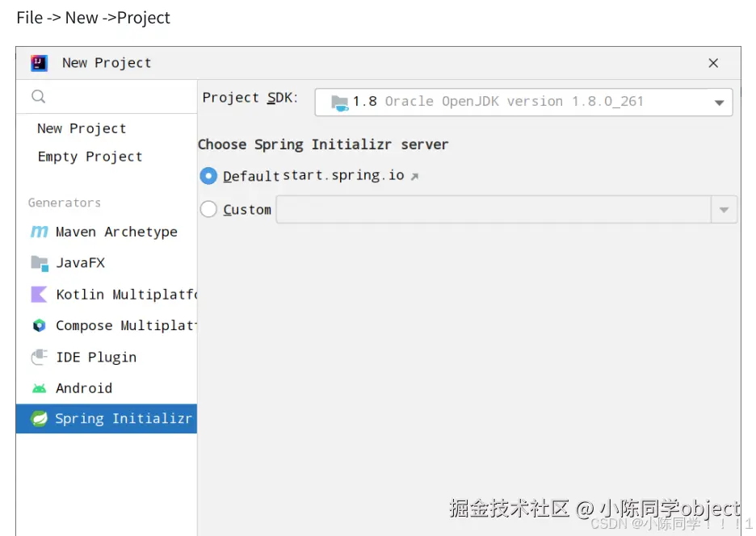This screenshot has width=756, height=536.
Task: Click the JavaFX folder icon
Action: click(x=39, y=262)
